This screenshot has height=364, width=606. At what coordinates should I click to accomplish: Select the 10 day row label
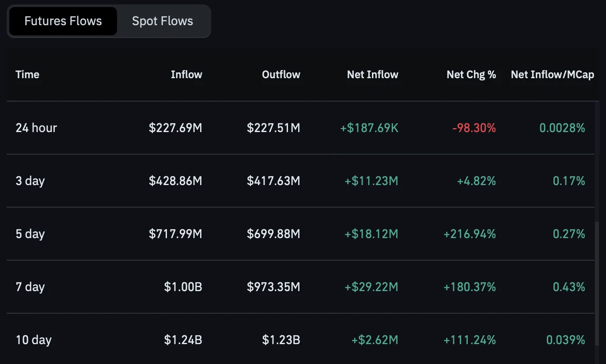point(34,340)
